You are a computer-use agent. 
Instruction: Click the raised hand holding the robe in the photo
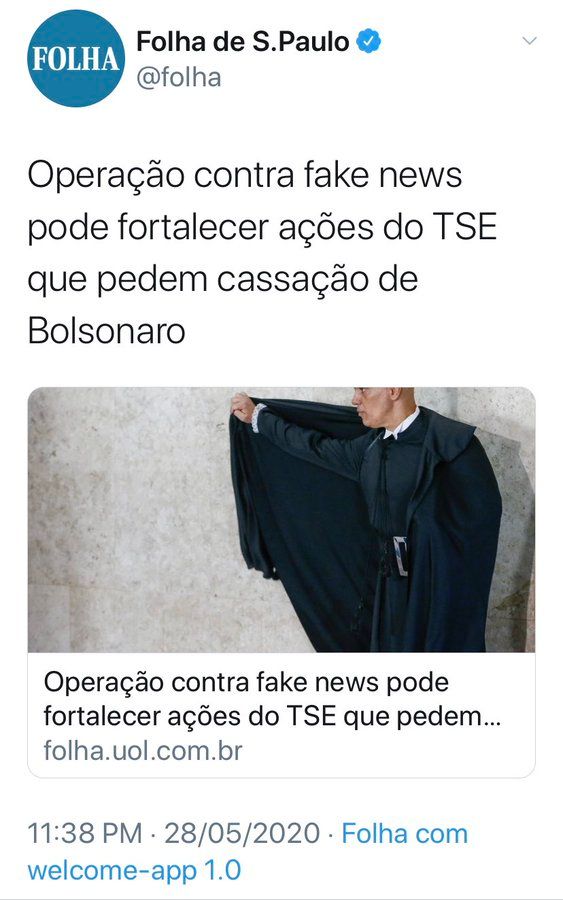click(243, 407)
